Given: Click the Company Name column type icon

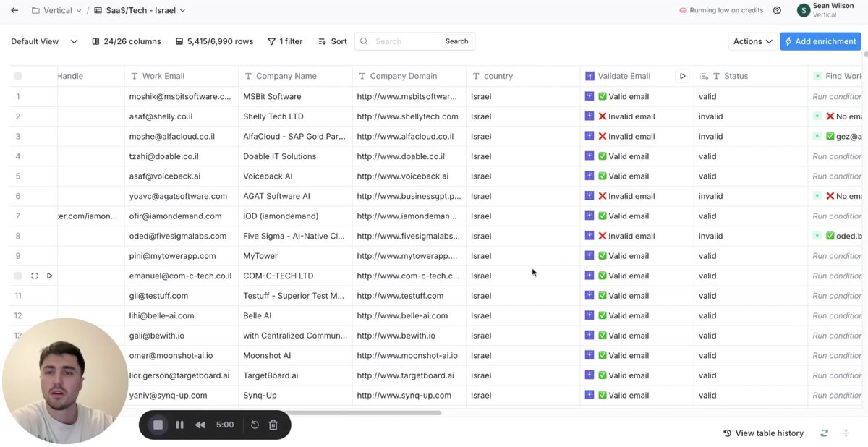Looking at the screenshot, I should (248, 76).
